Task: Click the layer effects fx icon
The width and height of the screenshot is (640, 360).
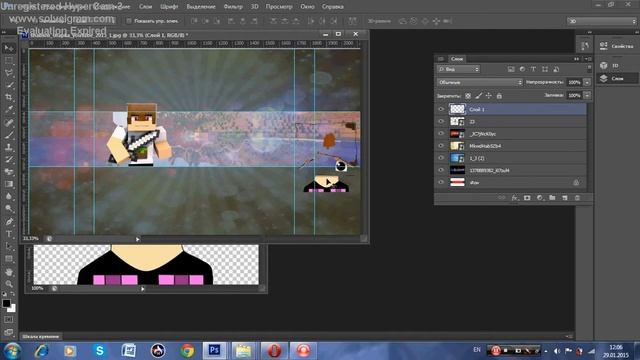Action: pyautogui.click(x=514, y=198)
